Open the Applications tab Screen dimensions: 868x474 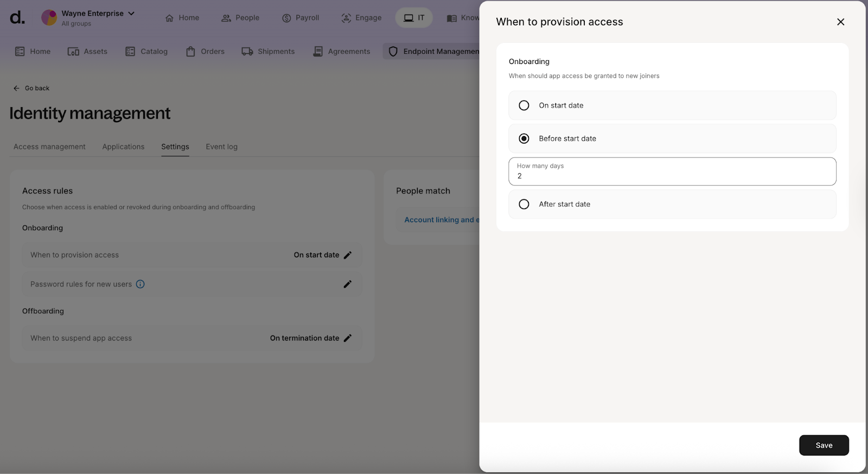click(123, 147)
